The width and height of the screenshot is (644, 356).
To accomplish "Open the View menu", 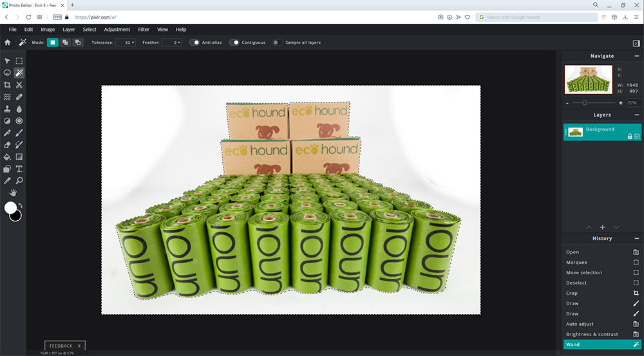I will [163, 30].
